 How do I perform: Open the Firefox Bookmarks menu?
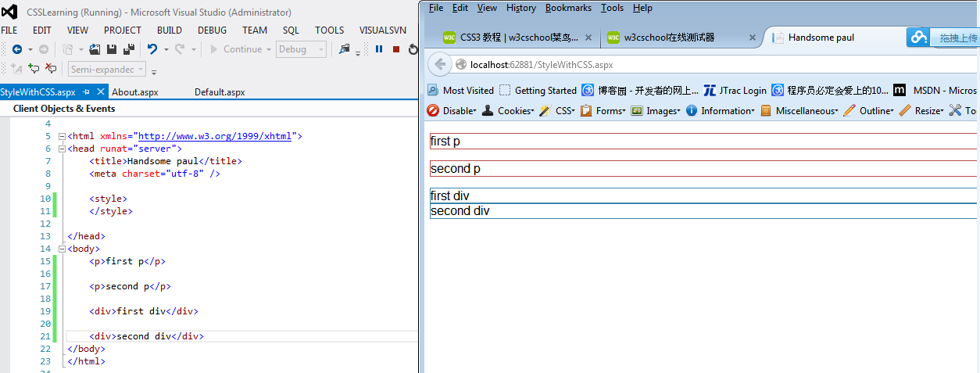(568, 8)
